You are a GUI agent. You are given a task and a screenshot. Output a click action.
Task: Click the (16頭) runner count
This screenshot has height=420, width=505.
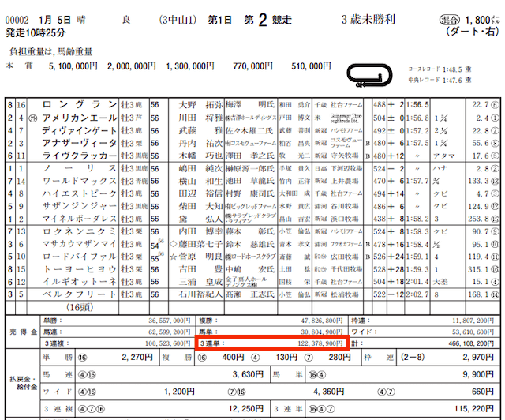click(x=80, y=307)
